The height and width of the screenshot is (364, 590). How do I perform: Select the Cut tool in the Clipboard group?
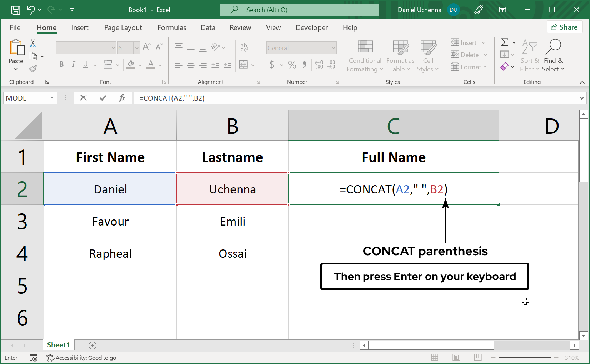point(32,43)
